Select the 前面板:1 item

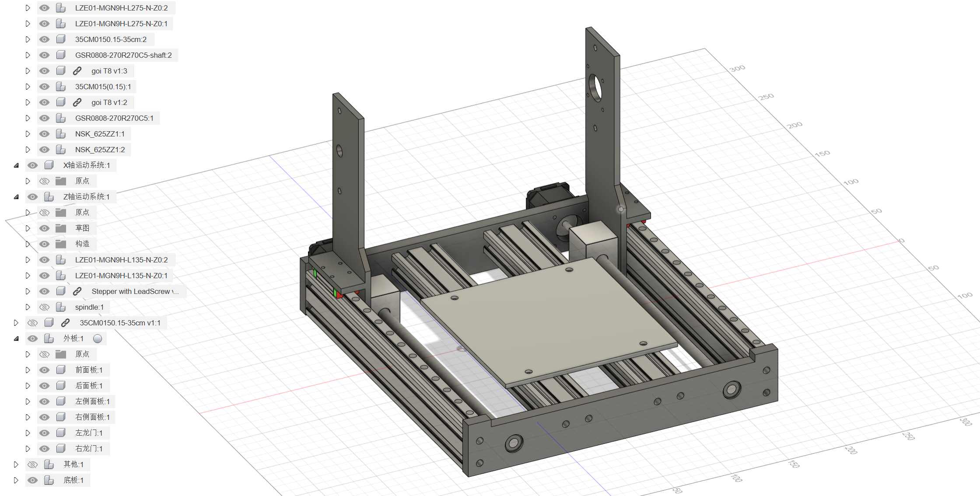point(89,370)
